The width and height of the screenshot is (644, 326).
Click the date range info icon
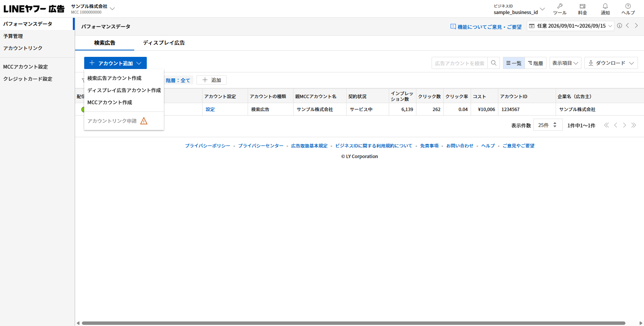pyautogui.click(x=619, y=26)
